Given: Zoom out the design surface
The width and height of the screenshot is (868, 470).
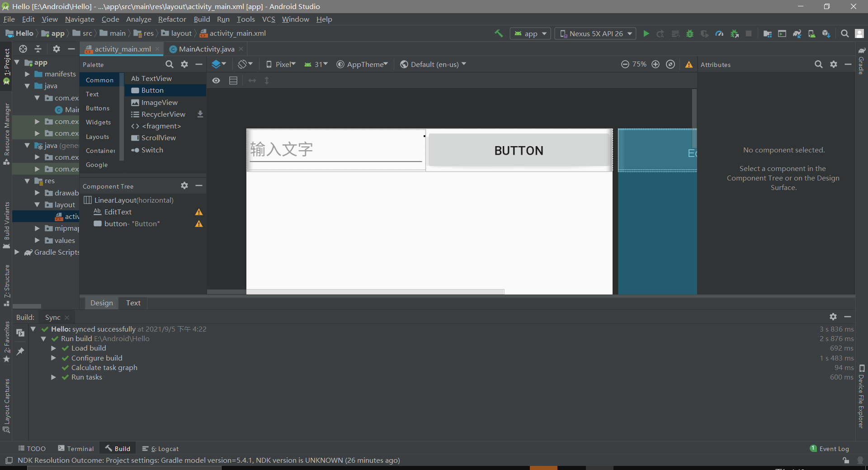Looking at the screenshot, I should [625, 64].
